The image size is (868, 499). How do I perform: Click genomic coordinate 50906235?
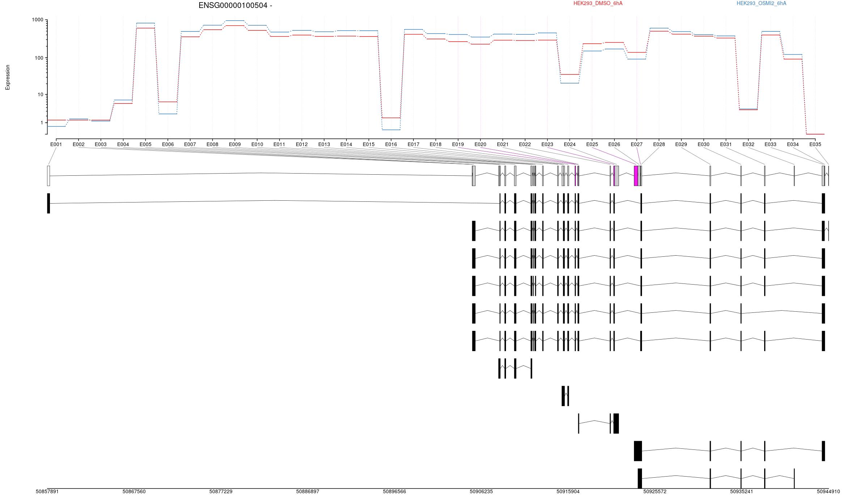click(481, 492)
